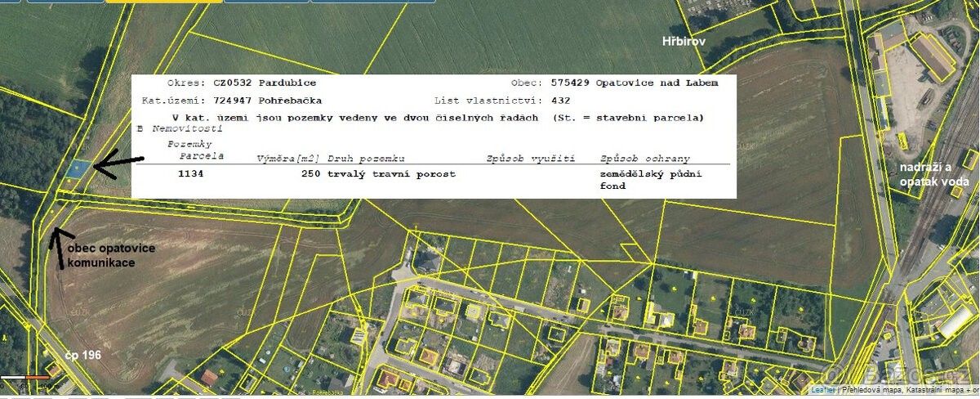980x399 pixels.
Task: Click parcel number 1134 in the table
Action: click(190, 174)
